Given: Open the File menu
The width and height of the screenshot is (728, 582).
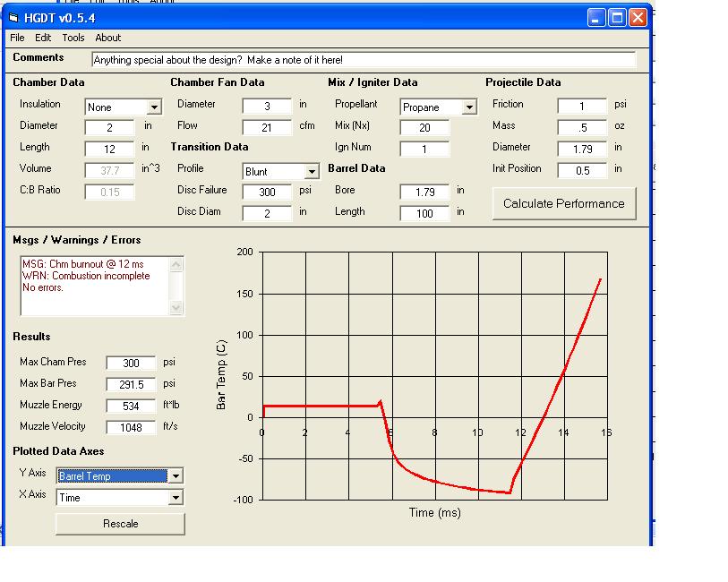Looking at the screenshot, I should coord(17,38).
